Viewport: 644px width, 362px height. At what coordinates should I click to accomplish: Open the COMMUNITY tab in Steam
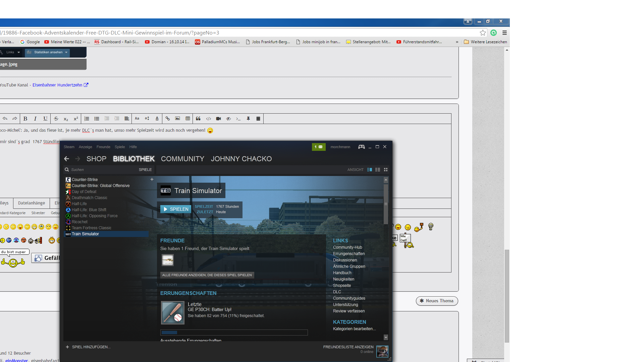click(182, 159)
